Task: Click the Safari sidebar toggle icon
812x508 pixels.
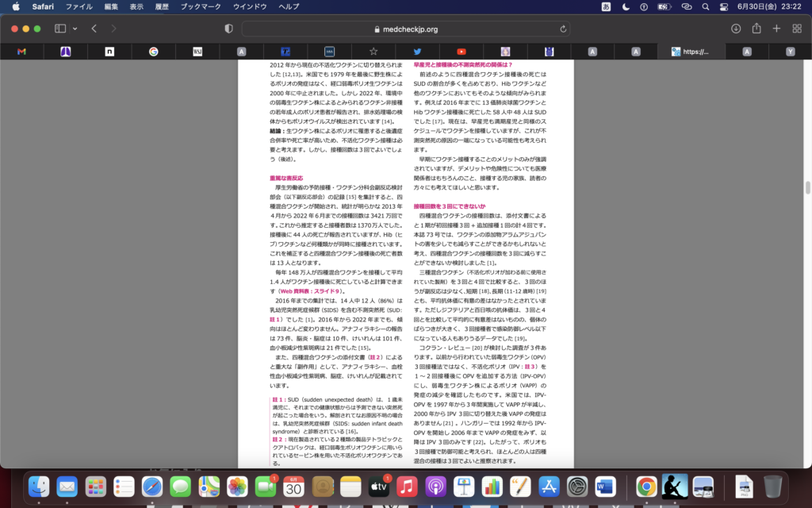Action: tap(59, 29)
